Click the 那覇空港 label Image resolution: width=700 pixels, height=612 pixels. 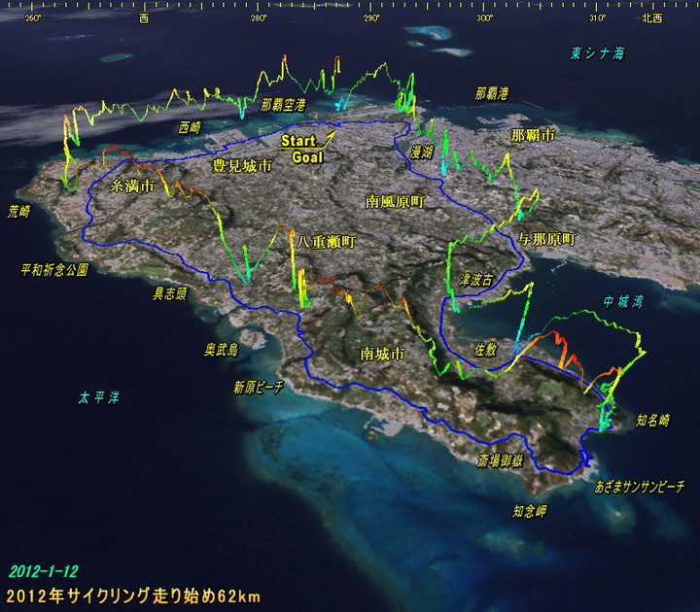coord(284,105)
